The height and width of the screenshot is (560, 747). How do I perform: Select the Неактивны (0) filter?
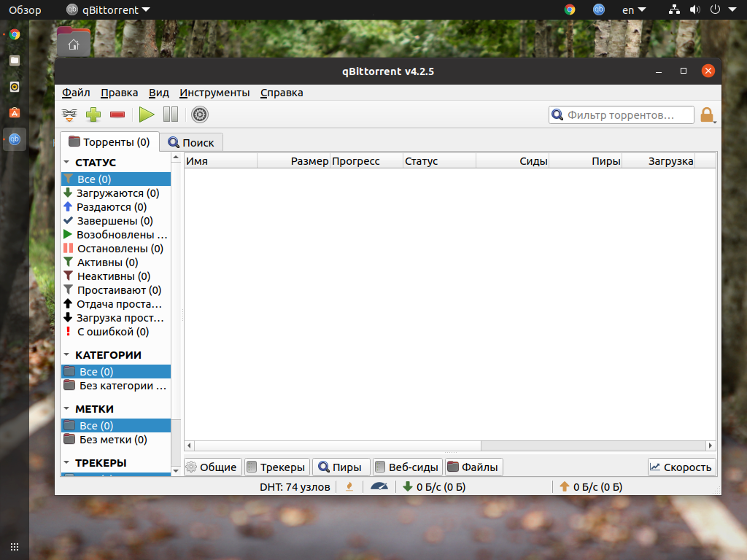pyautogui.click(x=116, y=276)
